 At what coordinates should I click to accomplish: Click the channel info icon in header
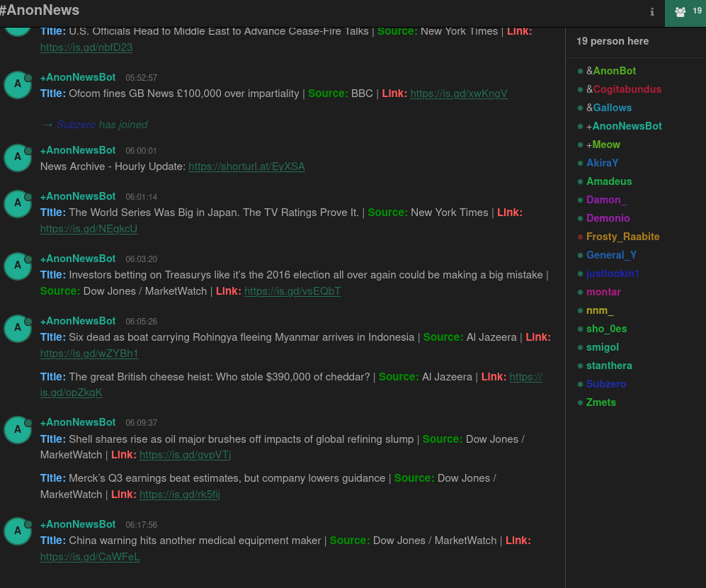pos(652,12)
